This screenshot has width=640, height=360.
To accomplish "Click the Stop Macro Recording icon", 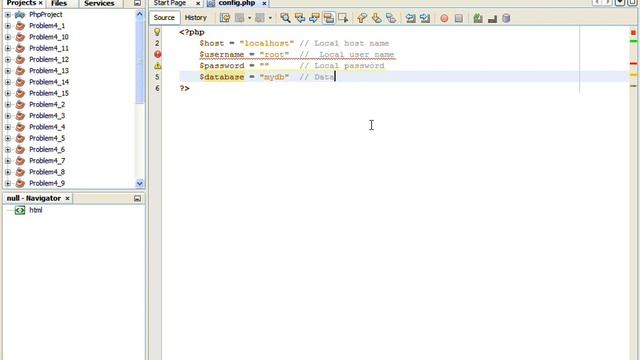I will point(459,18).
